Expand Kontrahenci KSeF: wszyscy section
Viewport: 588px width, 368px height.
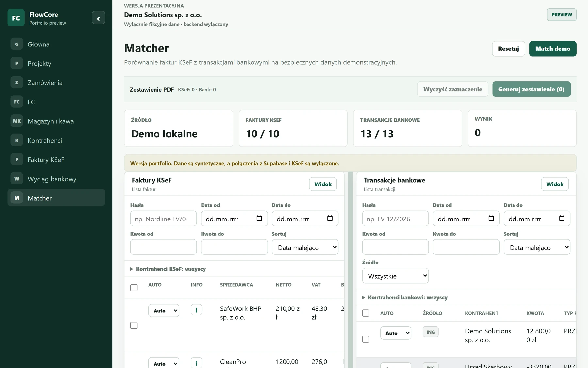pos(168,269)
